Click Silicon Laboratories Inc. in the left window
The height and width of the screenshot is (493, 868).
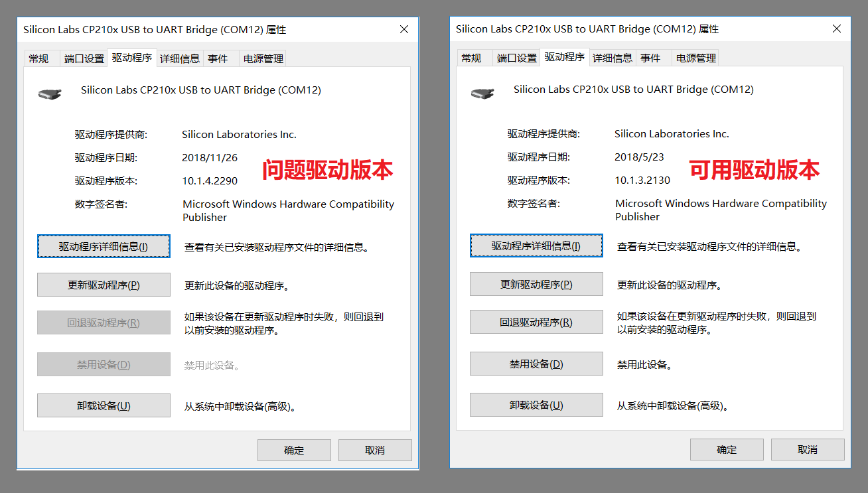pos(239,134)
